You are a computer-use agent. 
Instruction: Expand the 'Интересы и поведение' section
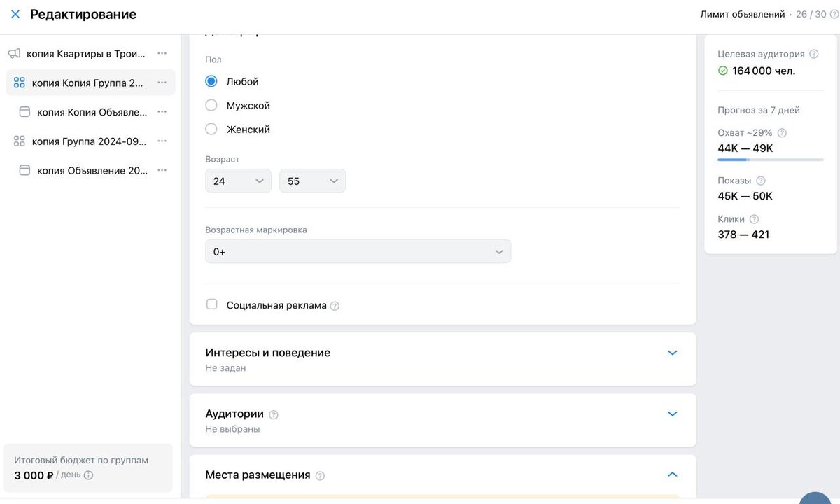click(672, 353)
